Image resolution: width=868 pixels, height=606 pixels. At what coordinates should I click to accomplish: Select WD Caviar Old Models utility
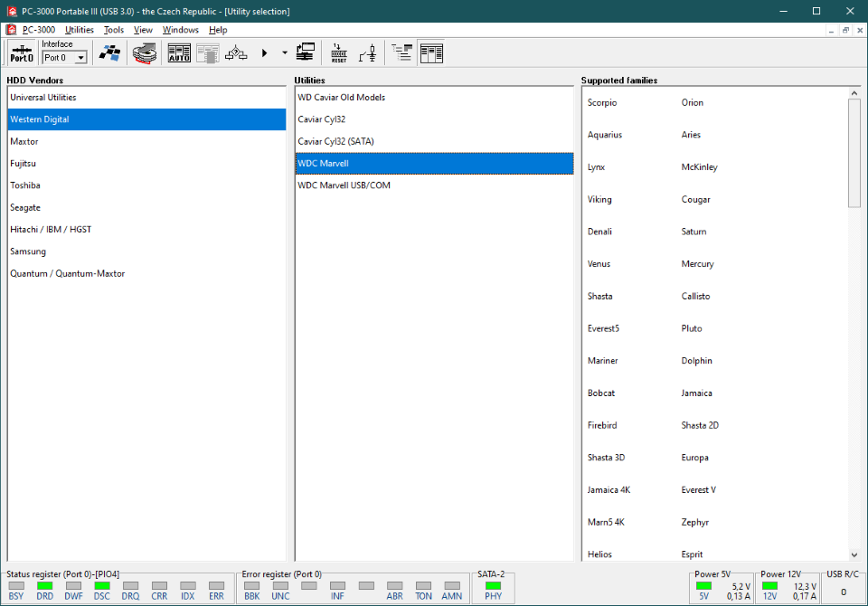coord(435,98)
